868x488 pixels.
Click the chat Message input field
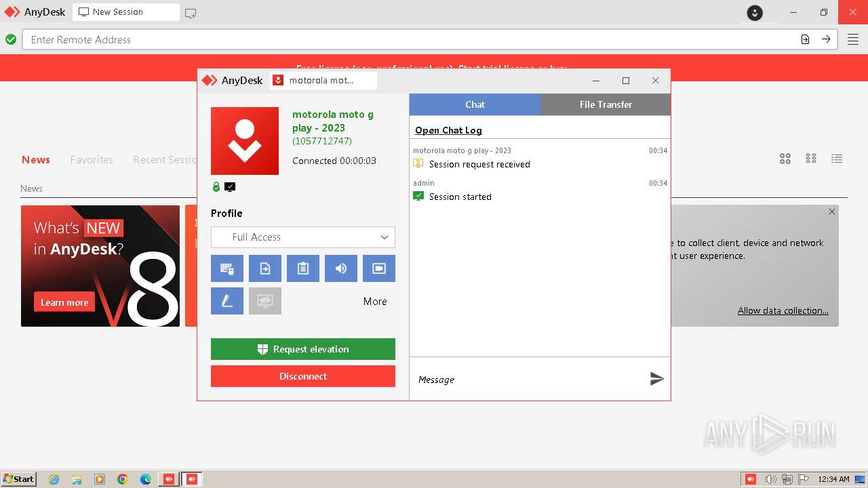tap(529, 380)
